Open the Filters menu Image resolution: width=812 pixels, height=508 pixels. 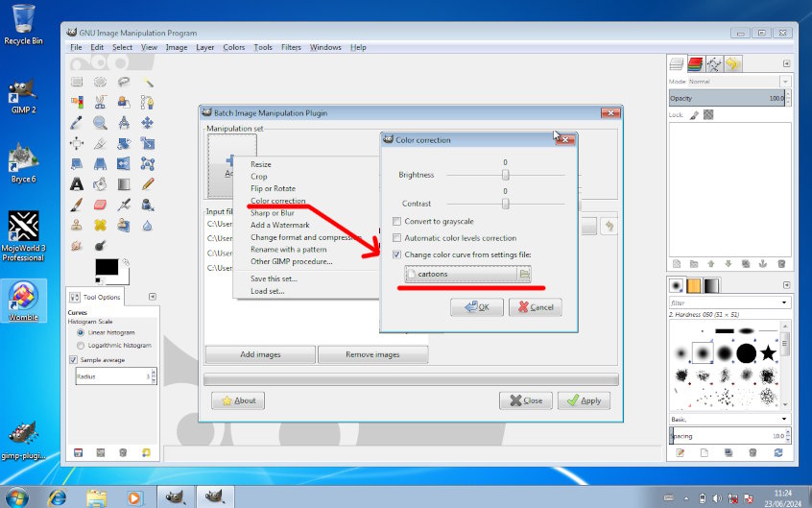point(291,47)
